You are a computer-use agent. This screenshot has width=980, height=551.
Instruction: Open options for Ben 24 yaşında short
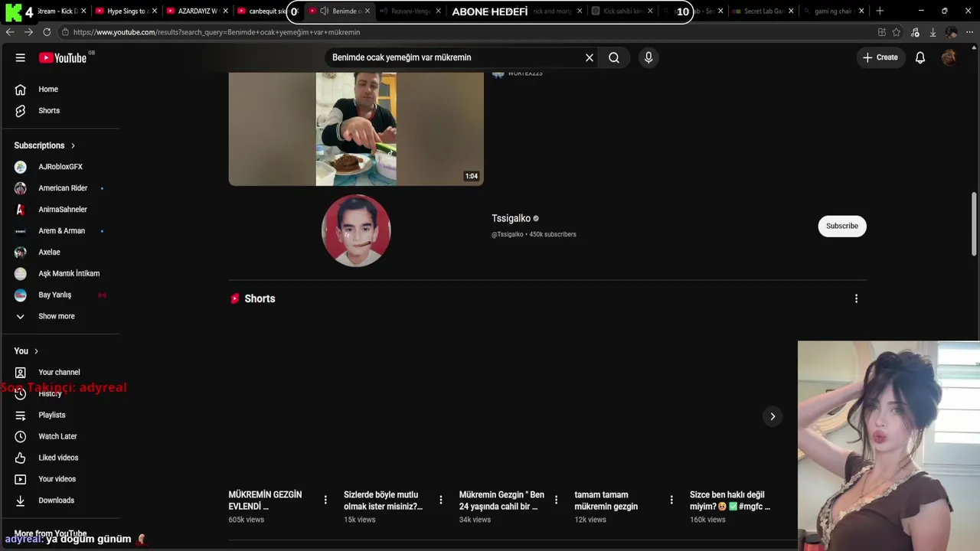(556, 500)
